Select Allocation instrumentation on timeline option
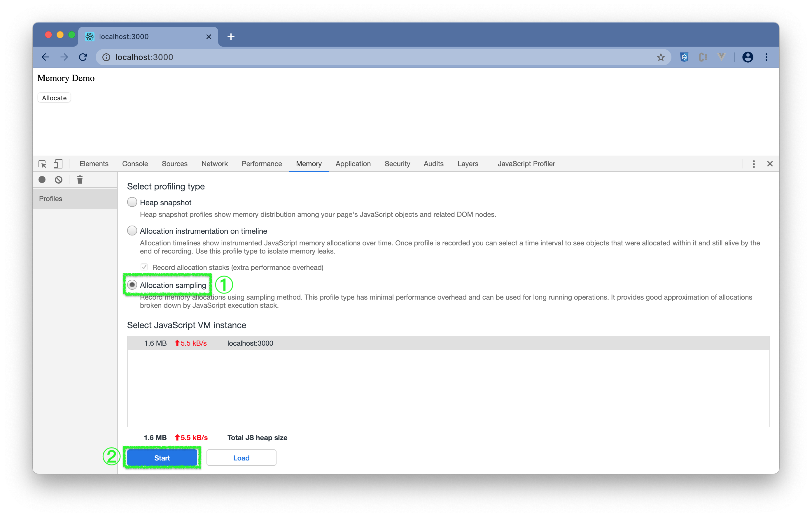The width and height of the screenshot is (812, 517). (x=132, y=231)
